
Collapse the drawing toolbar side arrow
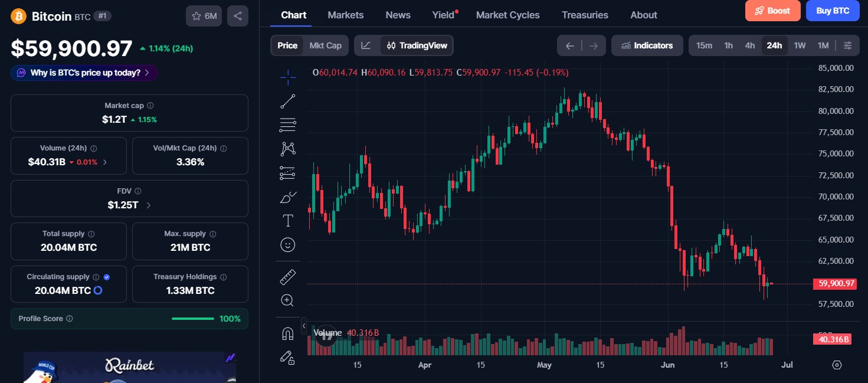tap(303, 325)
